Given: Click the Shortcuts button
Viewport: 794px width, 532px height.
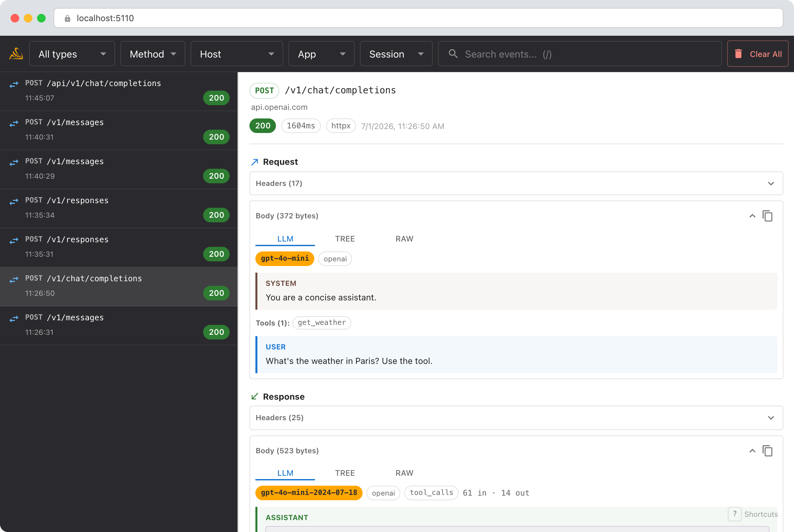Looking at the screenshot, I should click(x=753, y=514).
